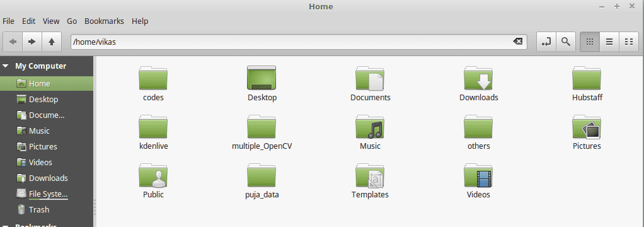Viewport: 644px width, 227px height.
Task: Toggle location entry button in toolbar
Action: tap(546, 42)
